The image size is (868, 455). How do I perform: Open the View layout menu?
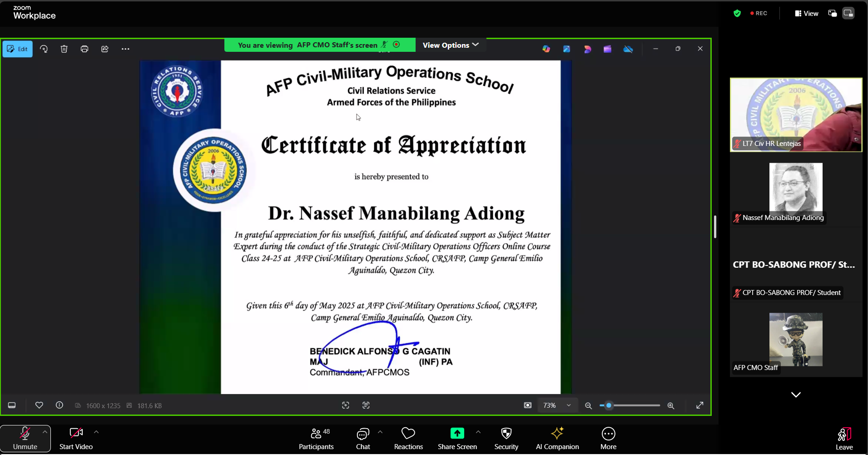click(807, 13)
